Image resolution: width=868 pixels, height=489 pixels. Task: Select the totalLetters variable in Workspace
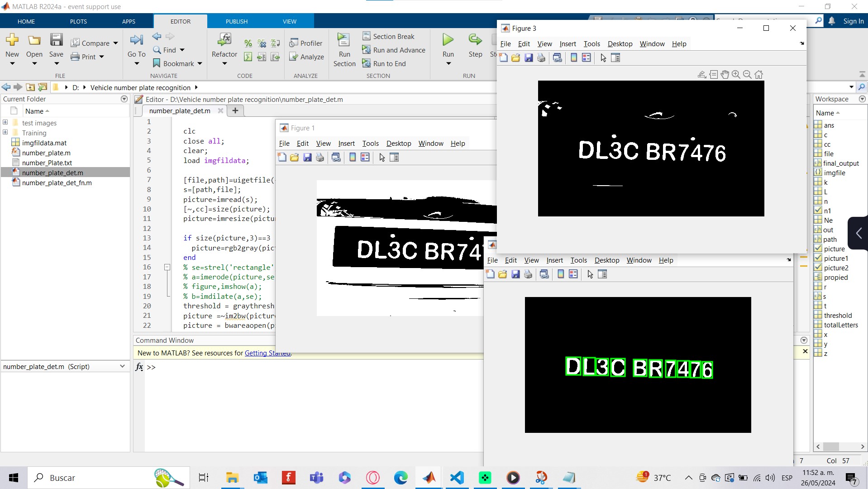pos(840,325)
